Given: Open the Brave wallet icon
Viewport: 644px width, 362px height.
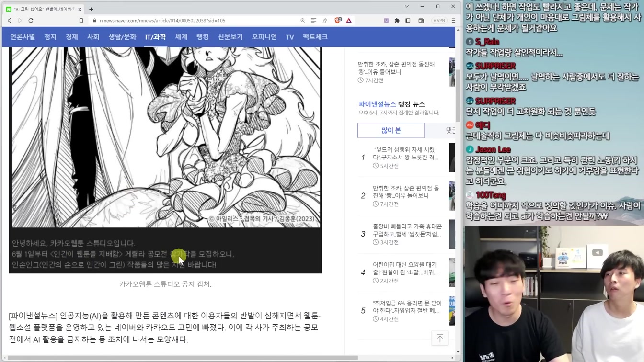Looking at the screenshot, I should click(x=421, y=21).
